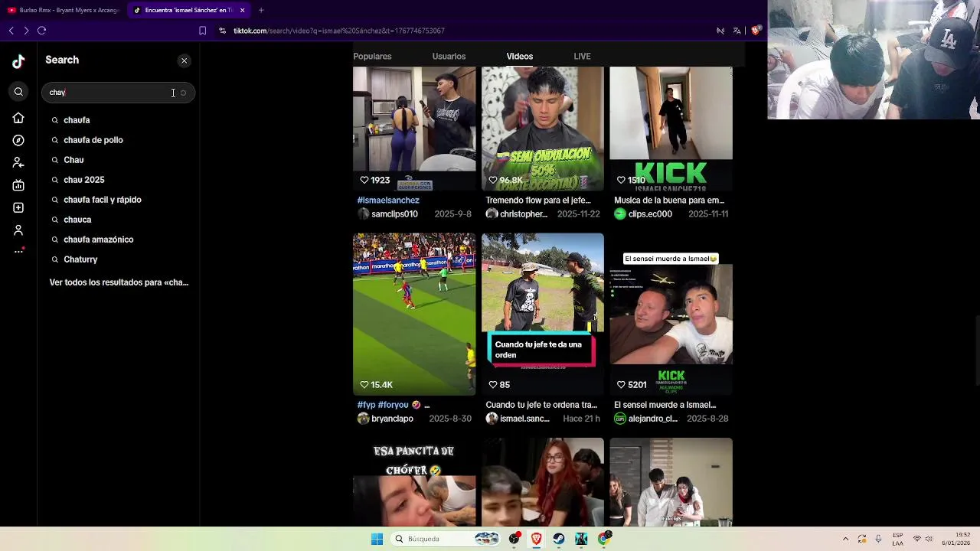The image size is (980, 551).
Task: Focus the search box containing "chay"
Action: click(118, 93)
